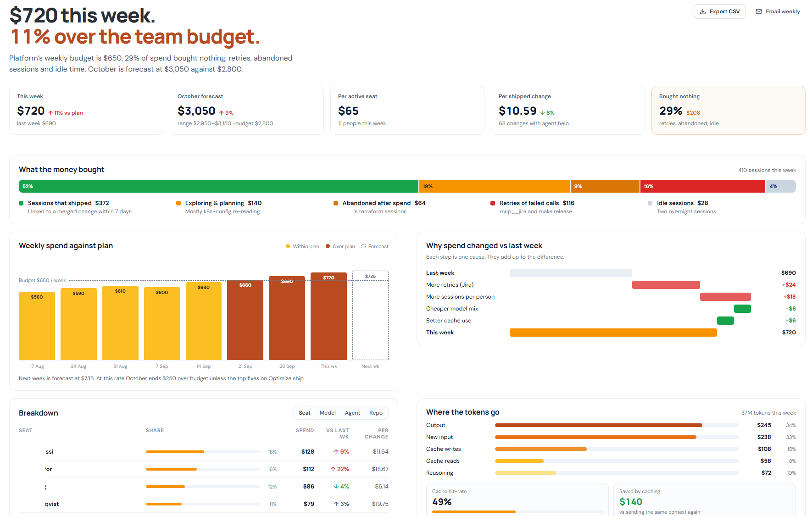Screen dimensions: 812x516
Task: Open the Bought nothing 29% card
Action: 729,110
